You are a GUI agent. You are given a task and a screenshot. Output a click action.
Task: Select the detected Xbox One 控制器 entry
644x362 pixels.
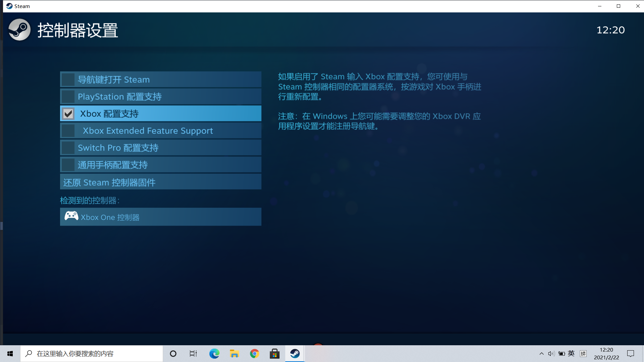coord(160,217)
